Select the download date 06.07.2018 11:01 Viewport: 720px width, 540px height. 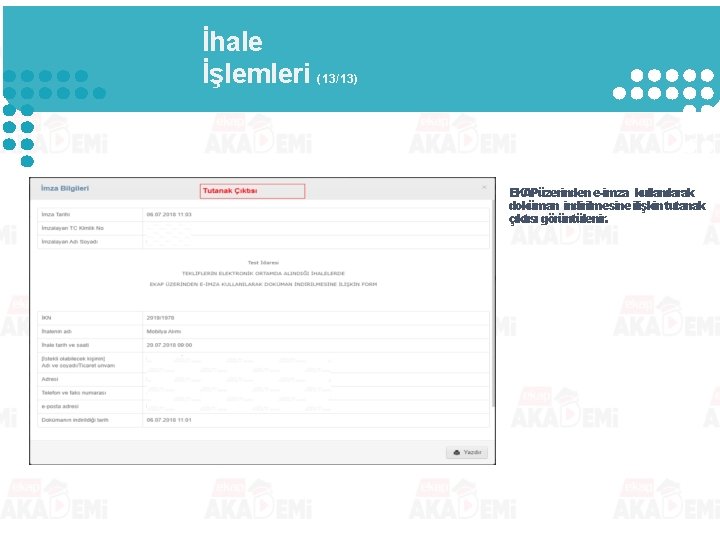(169, 420)
